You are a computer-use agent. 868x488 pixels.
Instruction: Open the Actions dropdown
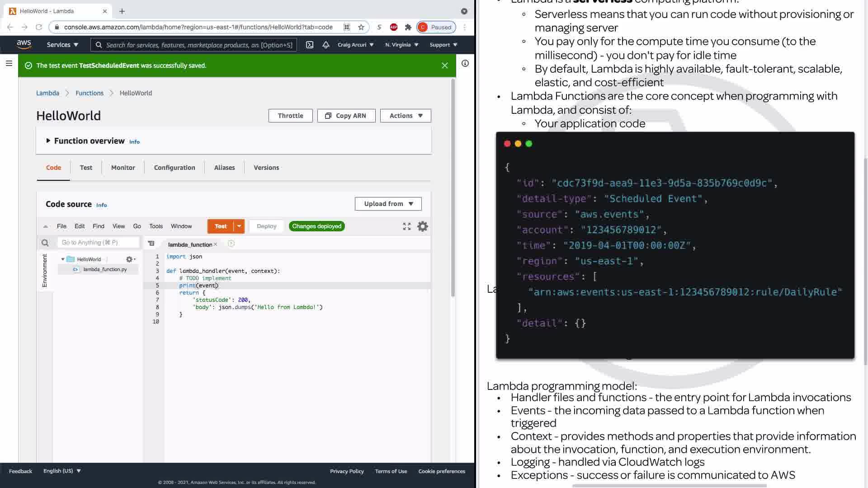coord(406,116)
